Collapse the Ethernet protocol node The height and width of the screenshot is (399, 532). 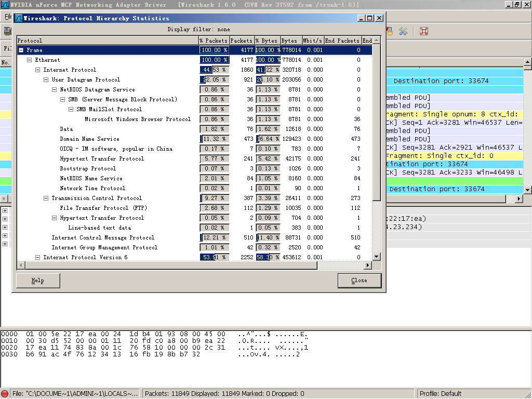click(x=30, y=60)
